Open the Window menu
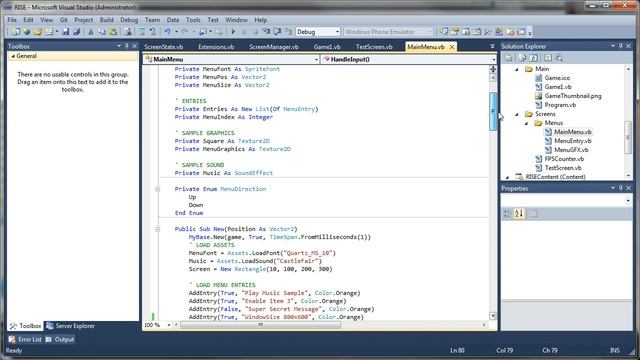 point(236,20)
